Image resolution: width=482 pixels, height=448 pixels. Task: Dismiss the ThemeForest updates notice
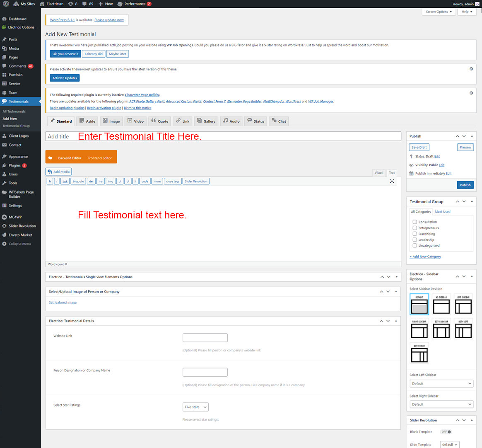[x=471, y=69]
